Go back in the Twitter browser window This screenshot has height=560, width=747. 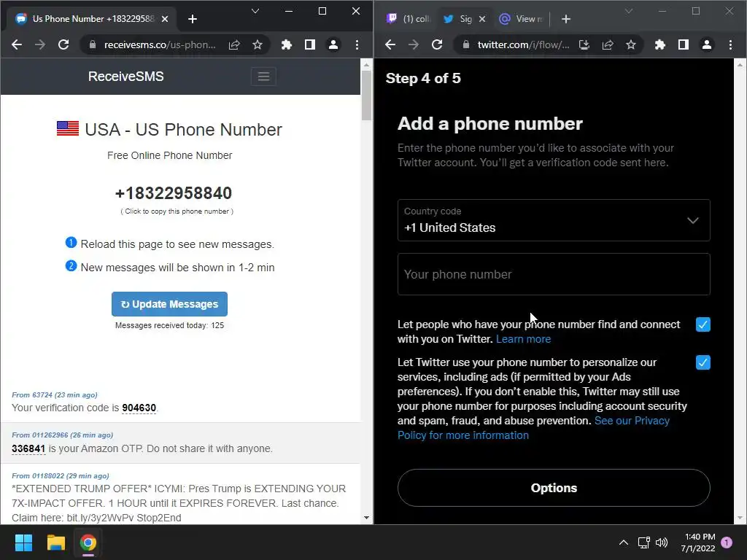tap(390, 44)
